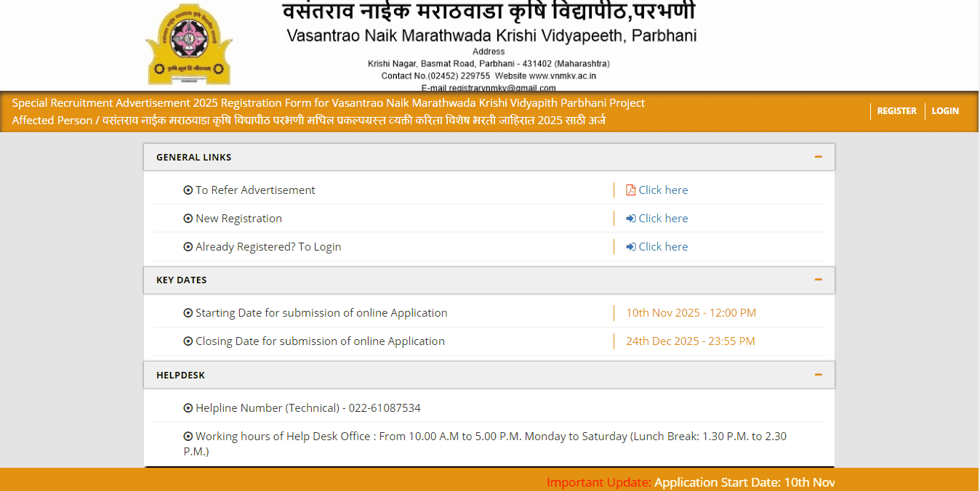Click the New Registration Click here link
This screenshot has height=491, width=980.
tap(662, 218)
